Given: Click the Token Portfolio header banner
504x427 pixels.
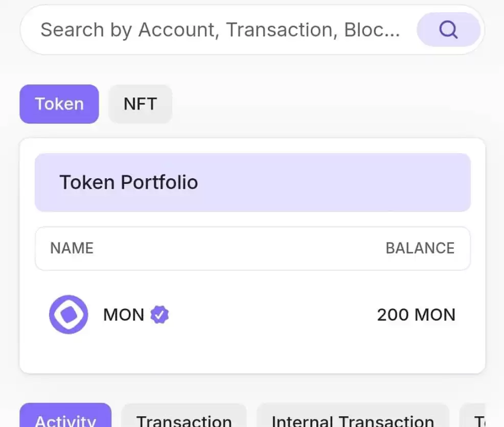Looking at the screenshot, I should click(x=253, y=182).
